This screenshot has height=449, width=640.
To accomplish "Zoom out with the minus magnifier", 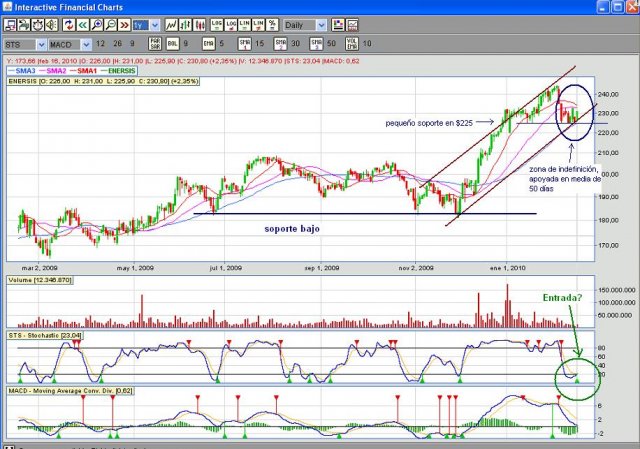I will click(x=110, y=25).
